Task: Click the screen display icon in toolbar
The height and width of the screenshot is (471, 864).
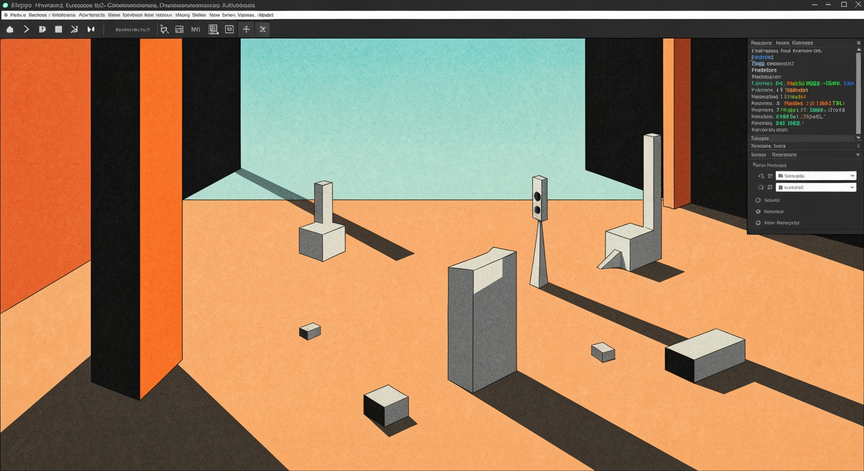Action: coord(230,29)
